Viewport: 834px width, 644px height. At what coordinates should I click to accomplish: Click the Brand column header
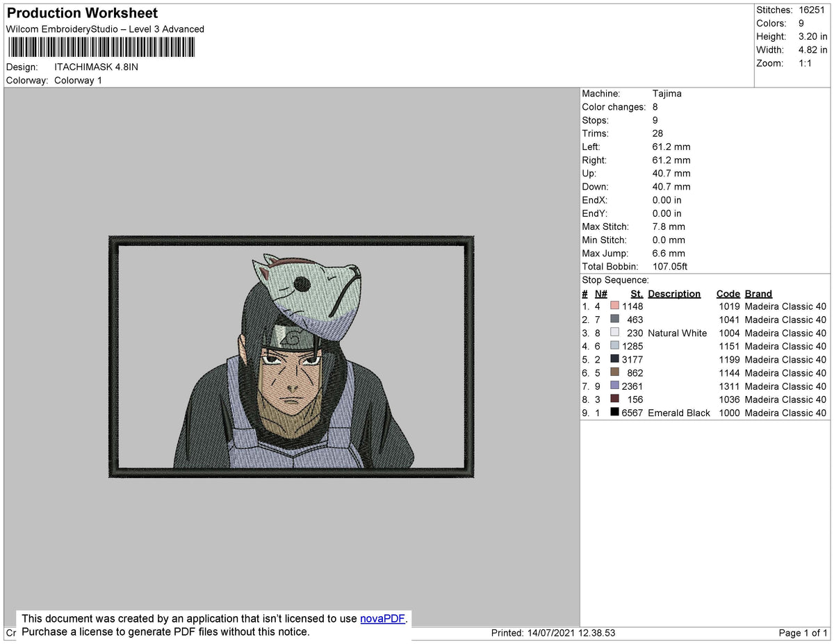click(758, 293)
